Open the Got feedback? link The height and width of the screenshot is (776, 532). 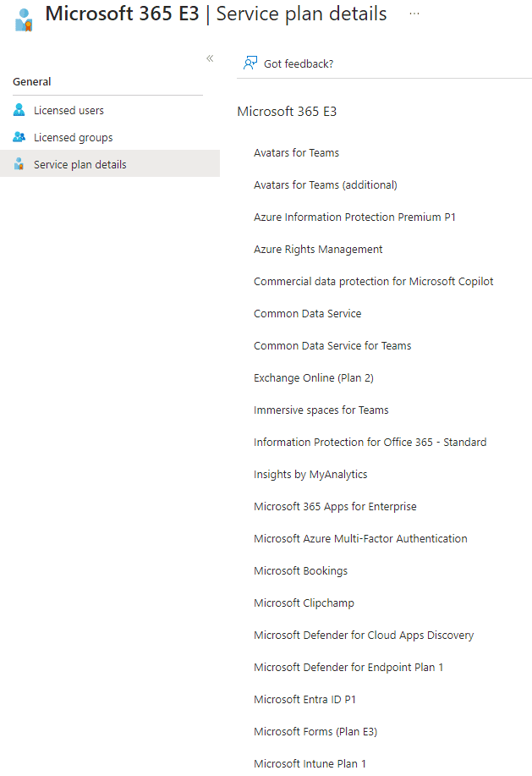(299, 63)
